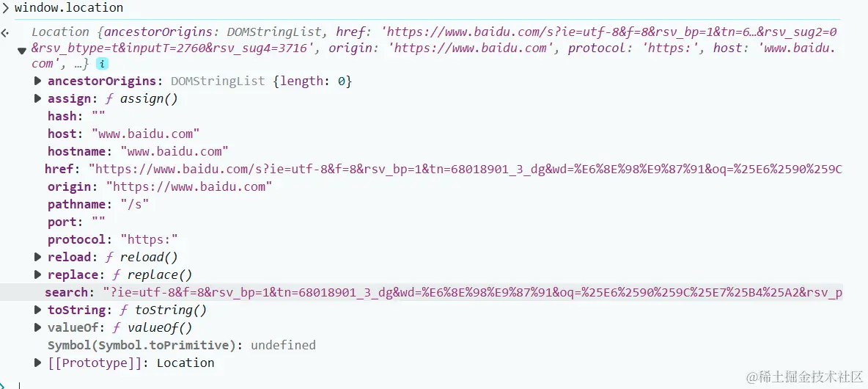
Task: Select the href property value string
Action: tap(466, 170)
